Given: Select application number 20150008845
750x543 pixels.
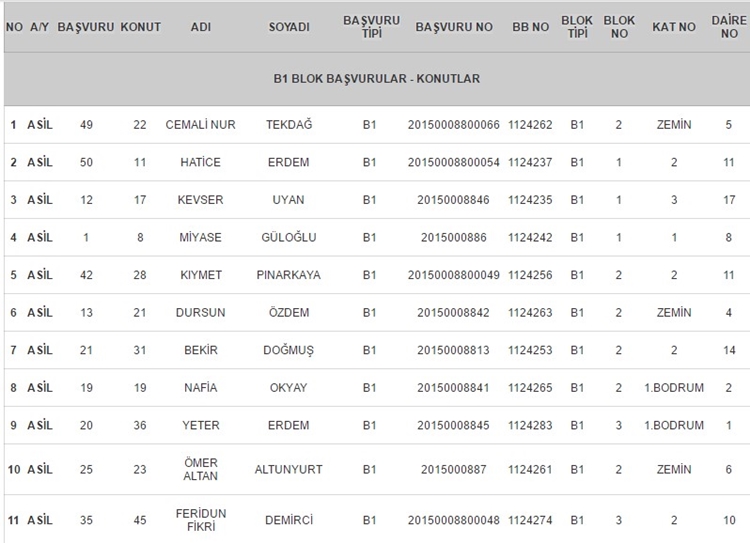Looking at the screenshot, I should pos(453,425).
